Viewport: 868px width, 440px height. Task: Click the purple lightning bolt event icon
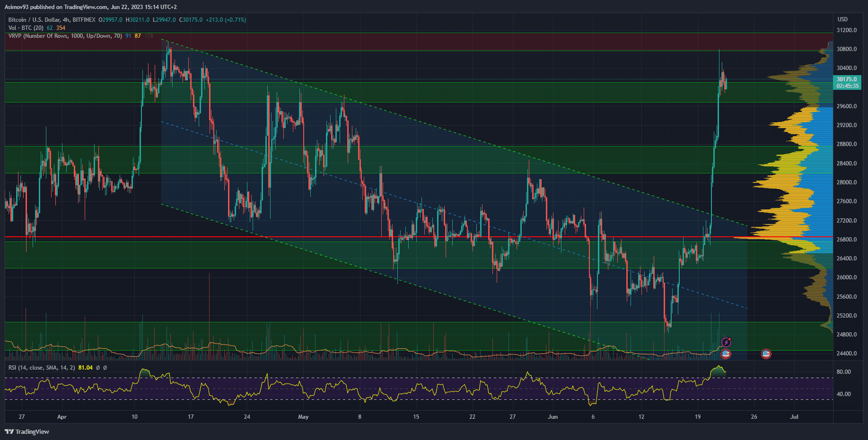(726, 342)
